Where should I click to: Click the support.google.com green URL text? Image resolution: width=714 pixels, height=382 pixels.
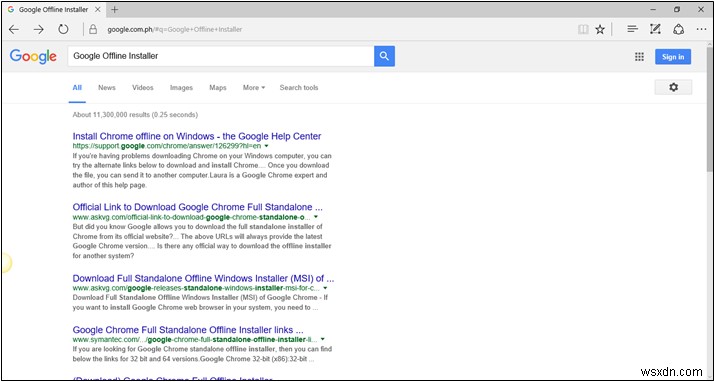[x=167, y=146]
